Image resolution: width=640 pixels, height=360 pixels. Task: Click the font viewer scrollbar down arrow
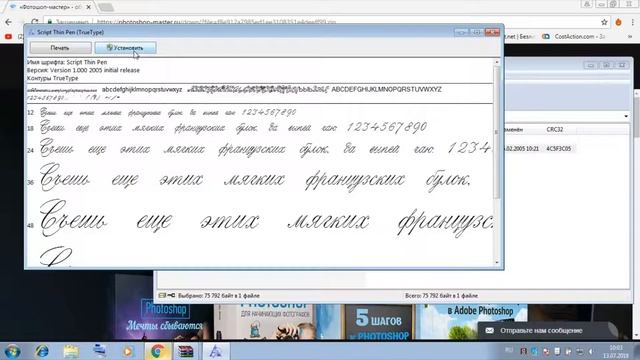tap(497, 262)
